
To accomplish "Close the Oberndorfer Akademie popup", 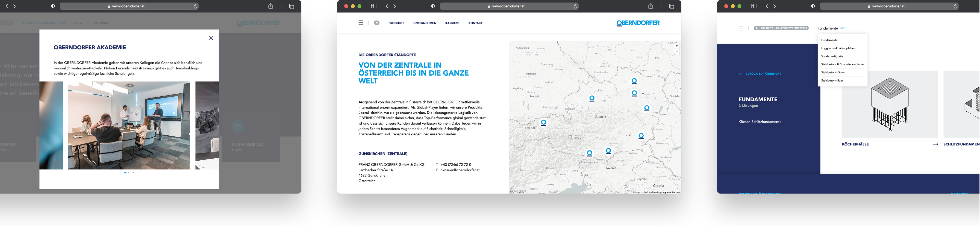I will point(211,38).
